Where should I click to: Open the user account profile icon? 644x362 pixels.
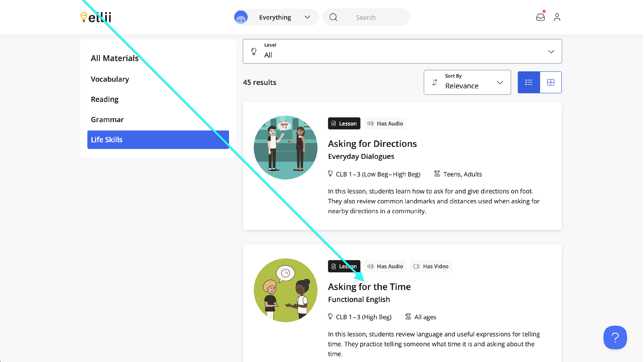(x=557, y=17)
